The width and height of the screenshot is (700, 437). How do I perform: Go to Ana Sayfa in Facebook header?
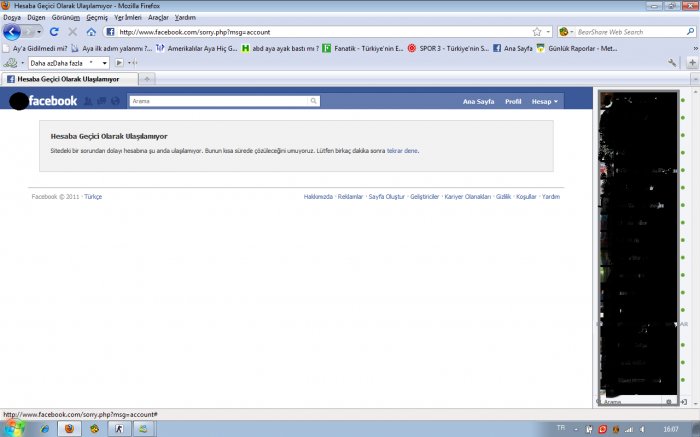[478, 101]
